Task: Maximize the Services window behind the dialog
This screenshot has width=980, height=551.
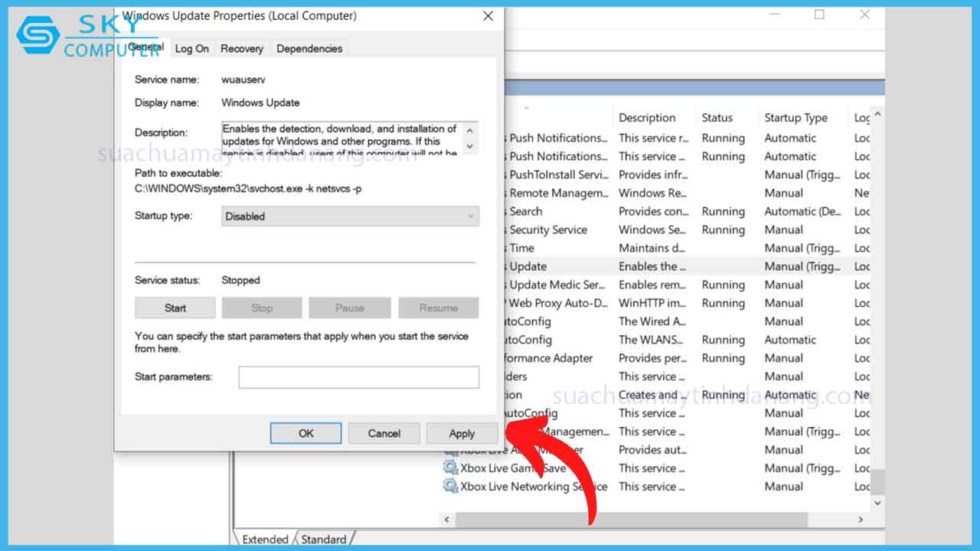Action: tap(819, 15)
